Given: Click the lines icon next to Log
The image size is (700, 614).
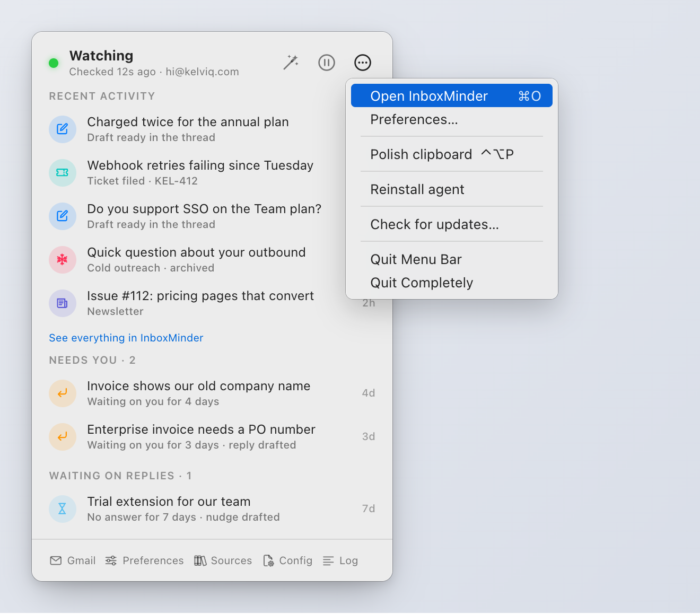Looking at the screenshot, I should click(328, 561).
